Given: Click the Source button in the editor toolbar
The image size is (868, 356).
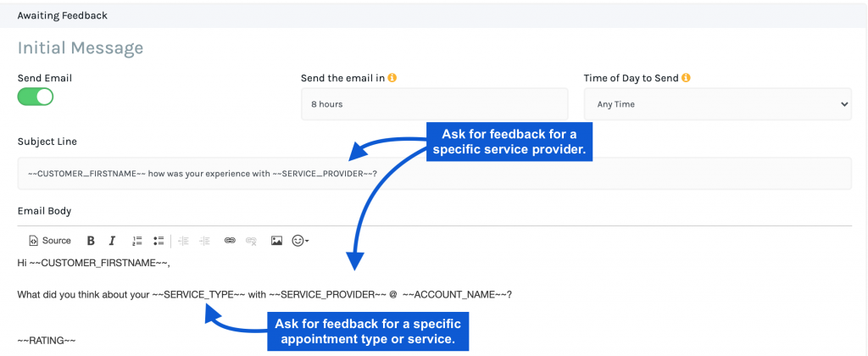Looking at the screenshot, I should [50, 241].
